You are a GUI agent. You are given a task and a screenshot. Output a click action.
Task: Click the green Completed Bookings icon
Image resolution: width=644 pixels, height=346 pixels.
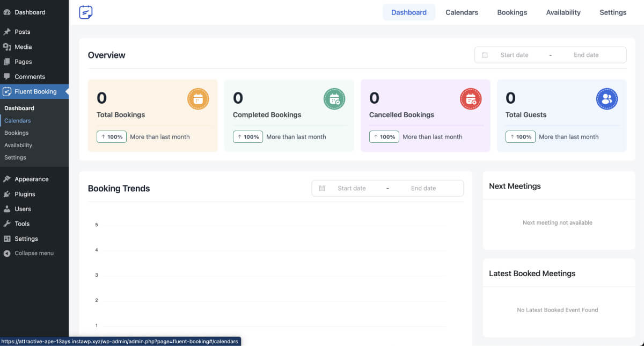click(x=334, y=99)
